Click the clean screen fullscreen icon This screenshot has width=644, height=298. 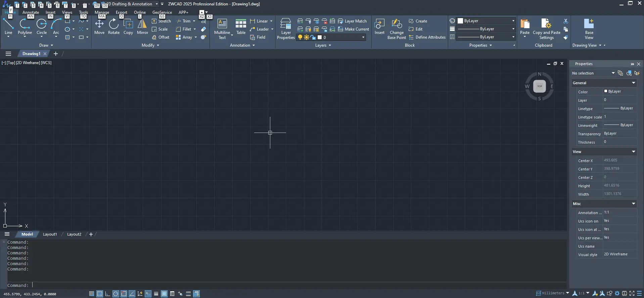point(632,293)
